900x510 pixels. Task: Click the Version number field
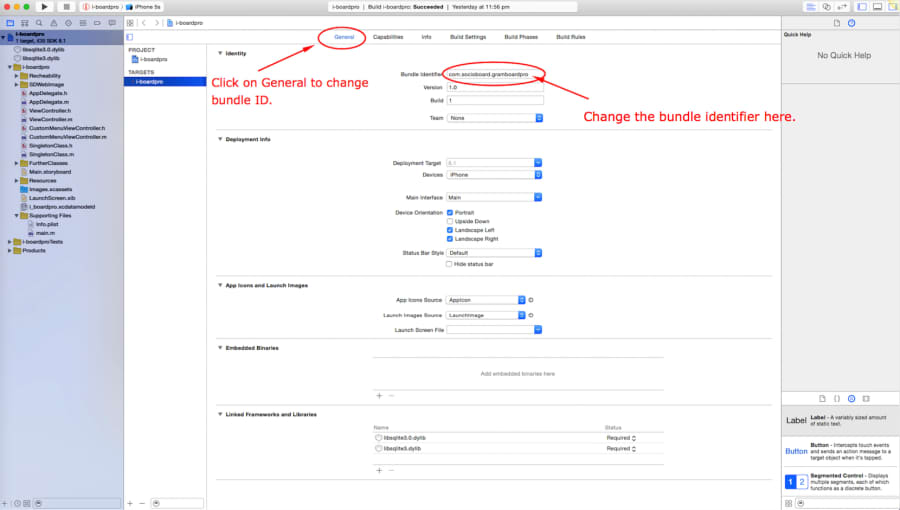pyautogui.click(x=495, y=88)
